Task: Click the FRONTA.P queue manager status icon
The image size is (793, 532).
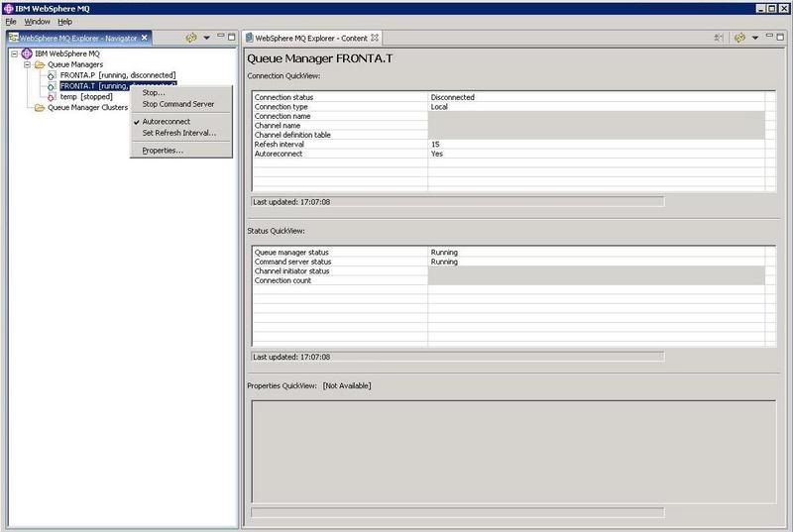Action: (52, 75)
